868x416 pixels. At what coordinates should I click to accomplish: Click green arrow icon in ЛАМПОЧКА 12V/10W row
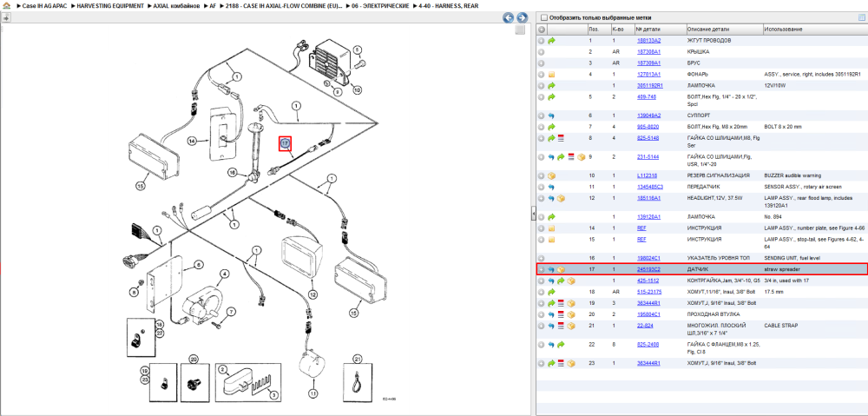click(x=551, y=86)
